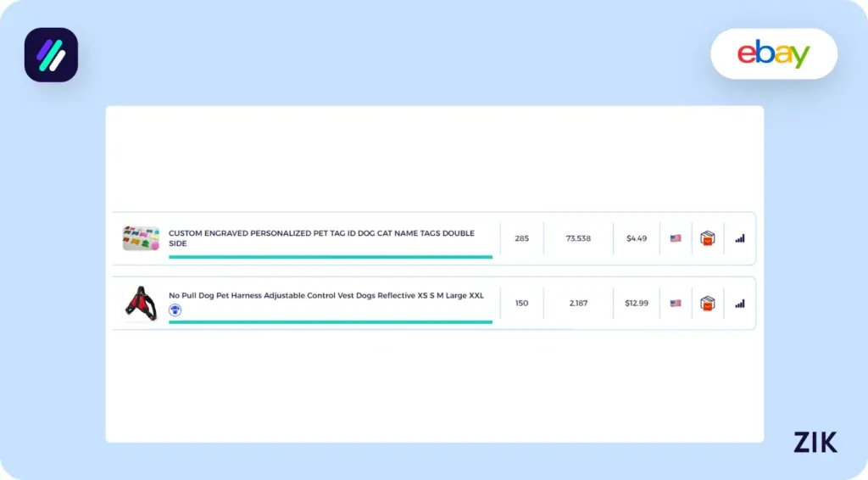The width and height of the screenshot is (868, 480).
Task: Click the US flag in the dog harness row
Action: pyautogui.click(x=676, y=303)
